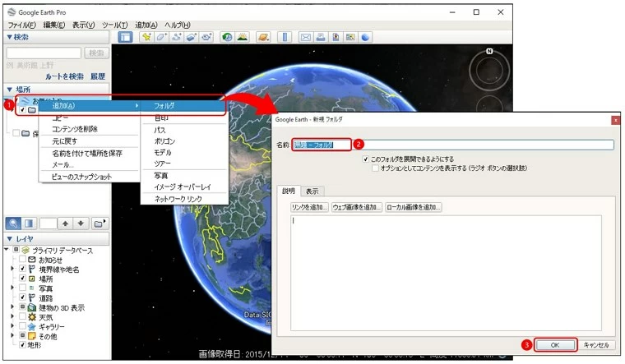Toggle the 建物の 3D 表示 checkbox
The height and width of the screenshot is (364, 625).
tap(23, 307)
